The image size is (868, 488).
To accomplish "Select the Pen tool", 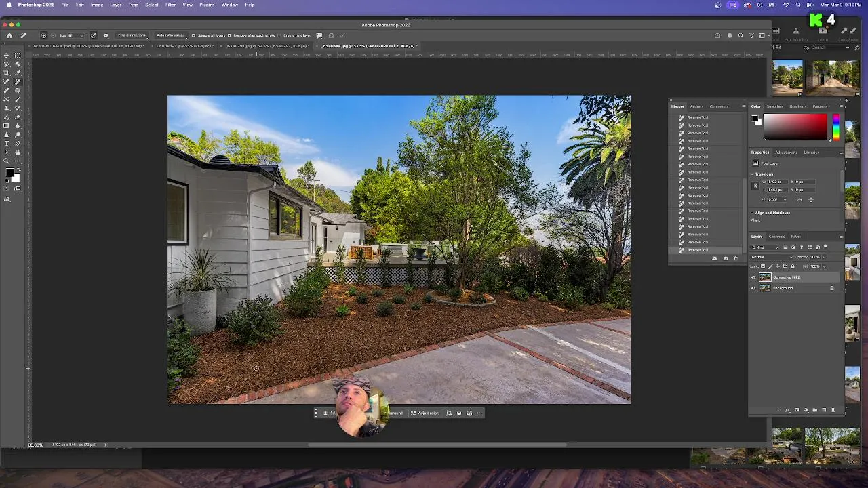I will click(x=18, y=143).
